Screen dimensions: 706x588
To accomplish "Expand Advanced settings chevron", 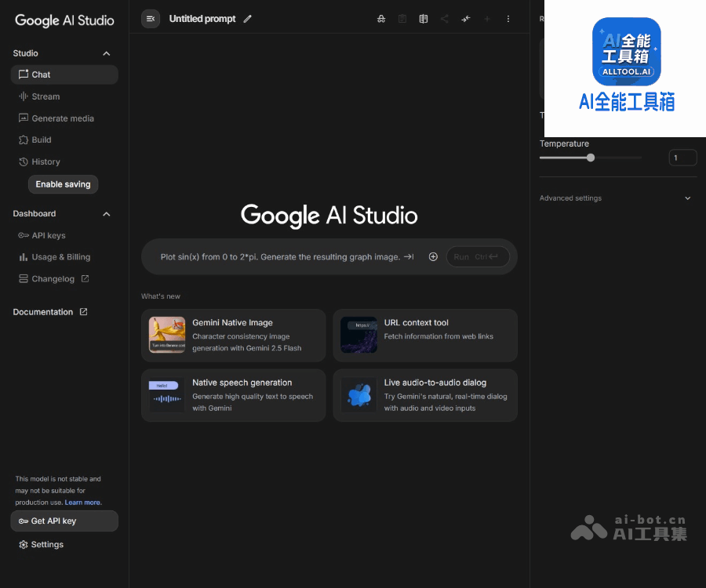I will pyautogui.click(x=687, y=198).
